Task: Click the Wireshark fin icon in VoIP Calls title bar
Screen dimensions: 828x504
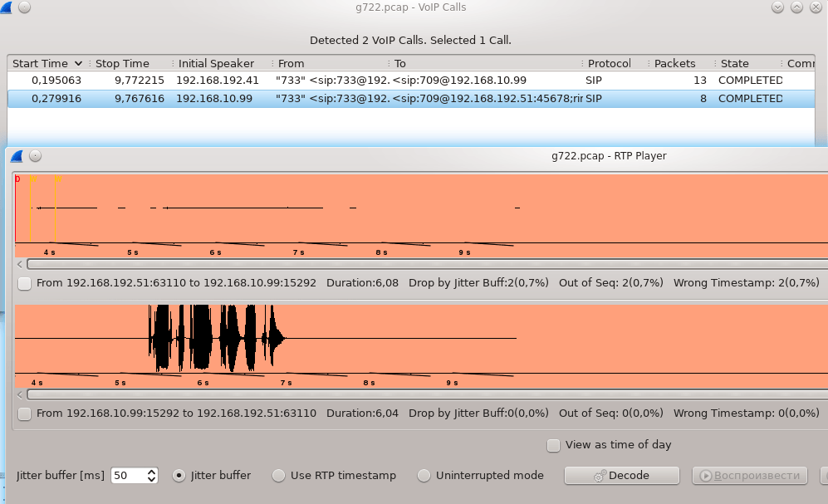Action: tap(6, 7)
